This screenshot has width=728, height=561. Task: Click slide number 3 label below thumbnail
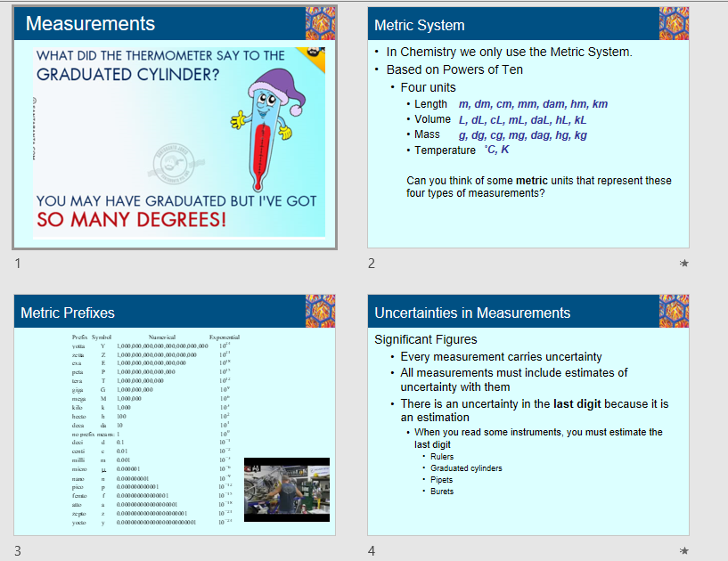click(18, 551)
